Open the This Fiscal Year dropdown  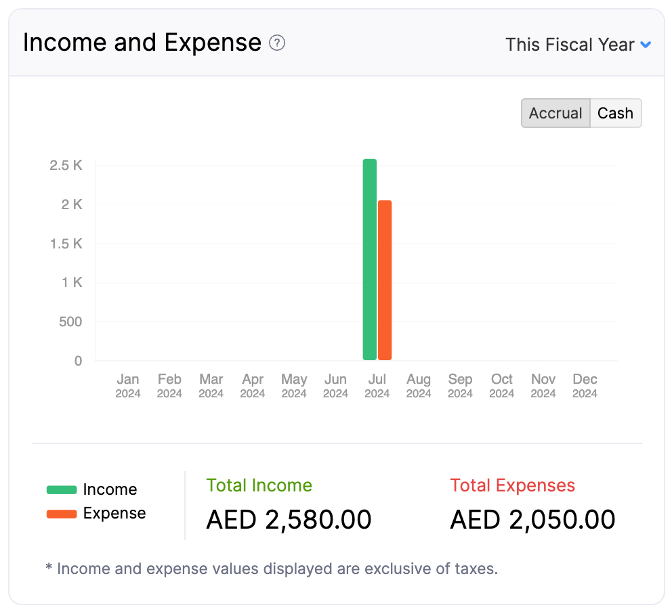pyautogui.click(x=572, y=45)
